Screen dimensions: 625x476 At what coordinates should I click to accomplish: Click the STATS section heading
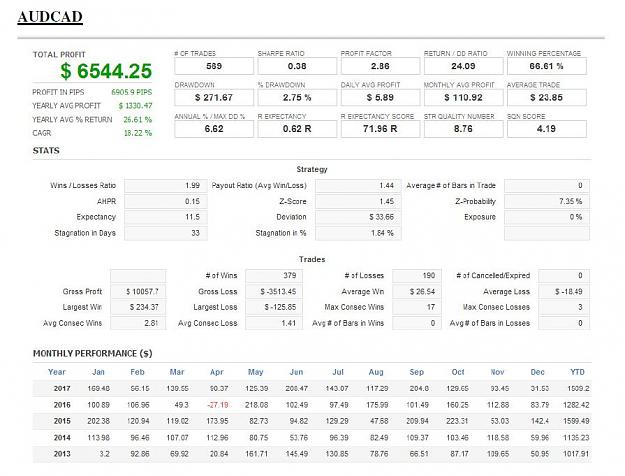coord(46,151)
